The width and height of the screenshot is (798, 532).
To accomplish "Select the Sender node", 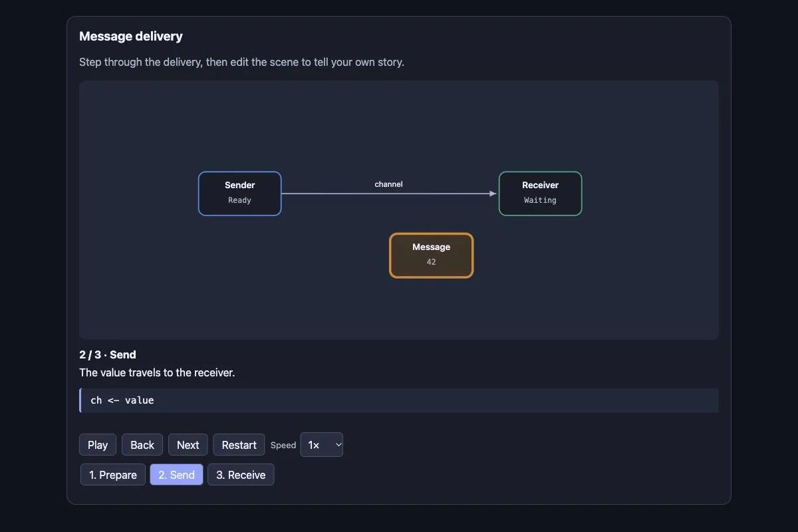I will [x=240, y=194].
